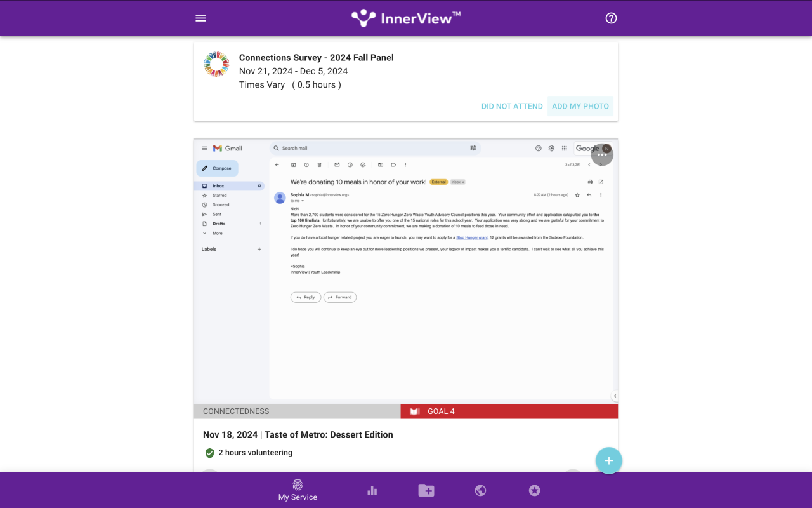Screen dimensions: 812x508
Task: Click the Sophia M avatar in the email
Action: click(x=280, y=197)
